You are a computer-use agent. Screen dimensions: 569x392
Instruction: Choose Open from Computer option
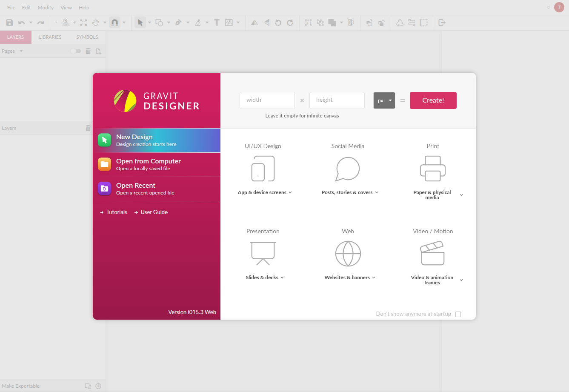pyautogui.click(x=157, y=165)
